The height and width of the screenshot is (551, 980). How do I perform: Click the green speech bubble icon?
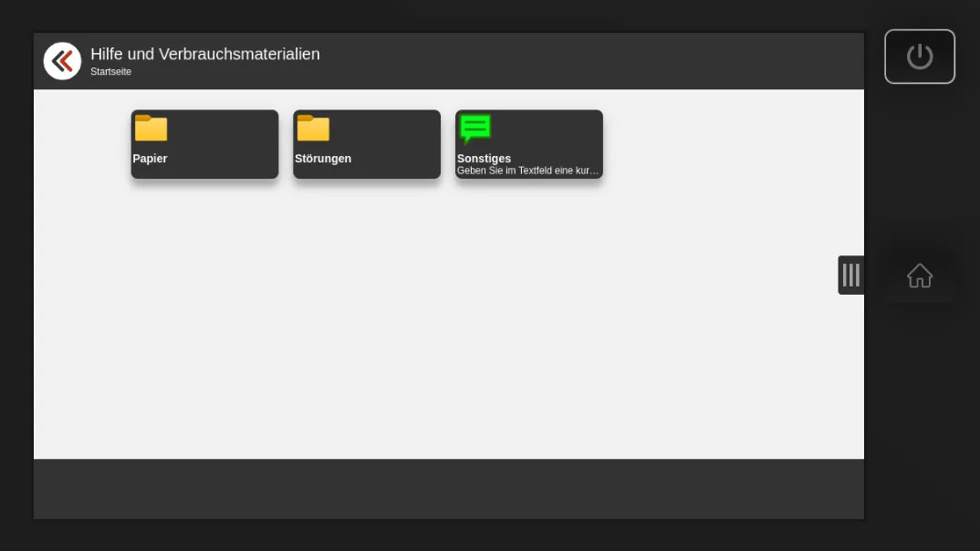point(474,129)
